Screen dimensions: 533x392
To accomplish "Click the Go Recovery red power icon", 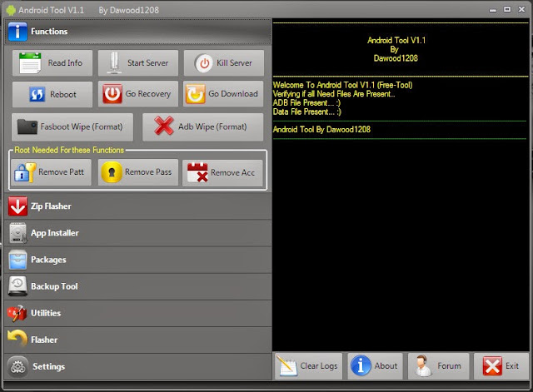I will 112,94.
